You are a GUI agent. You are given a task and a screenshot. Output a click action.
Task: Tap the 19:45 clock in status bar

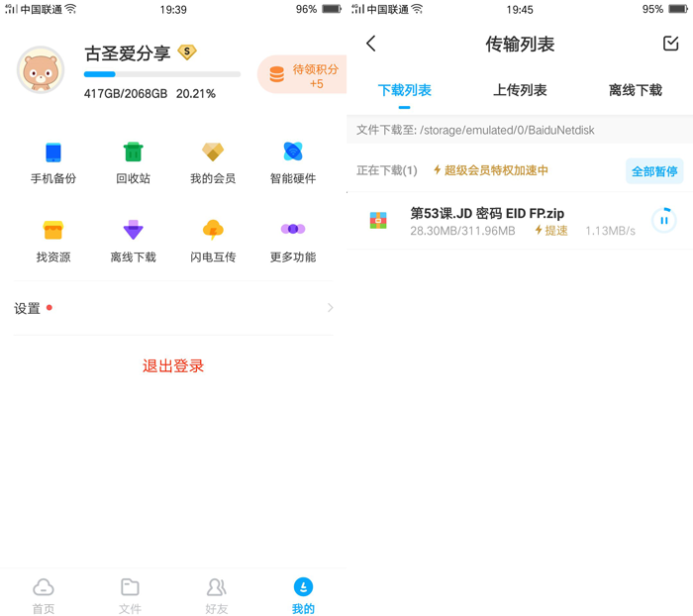(x=520, y=9)
